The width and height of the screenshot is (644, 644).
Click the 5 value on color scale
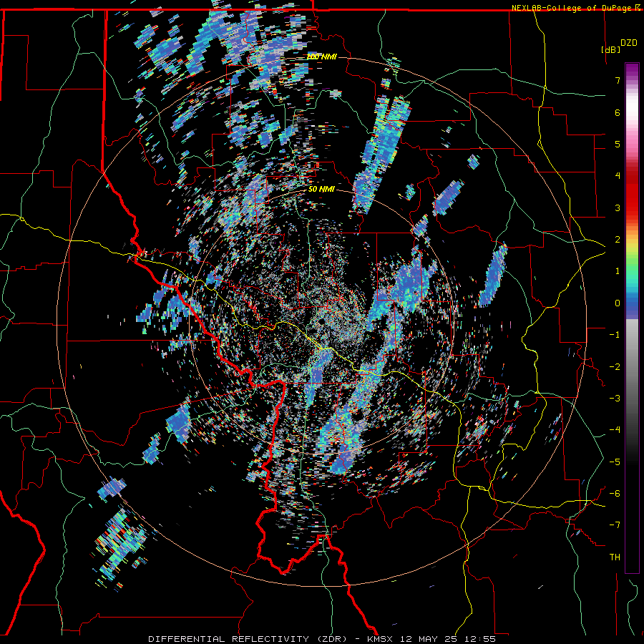tap(618, 144)
